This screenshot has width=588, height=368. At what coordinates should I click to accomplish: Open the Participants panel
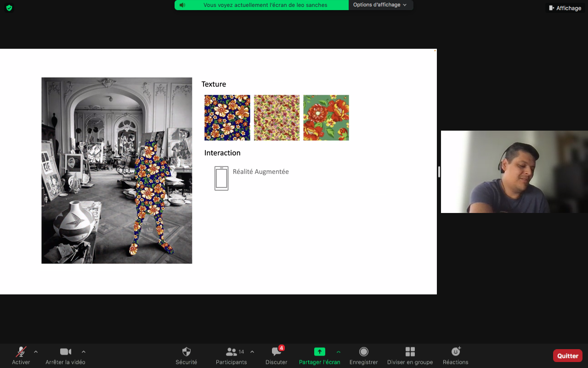pos(232,352)
